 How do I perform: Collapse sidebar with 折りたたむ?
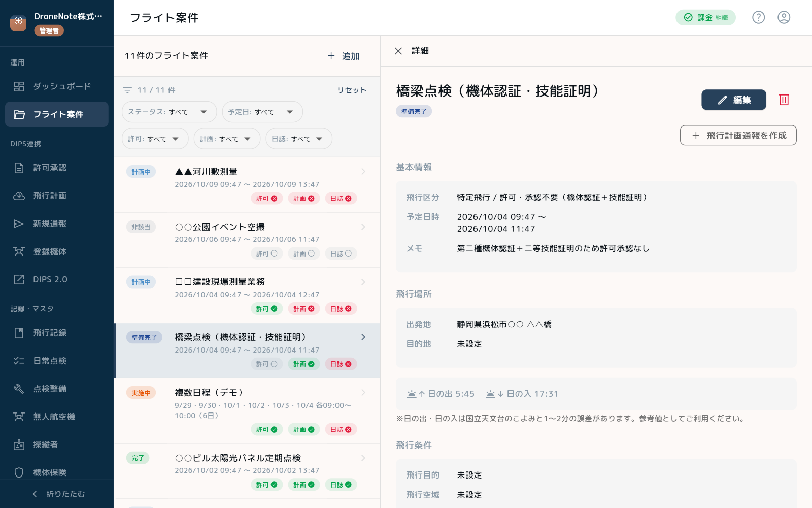[x=57, y=494]
